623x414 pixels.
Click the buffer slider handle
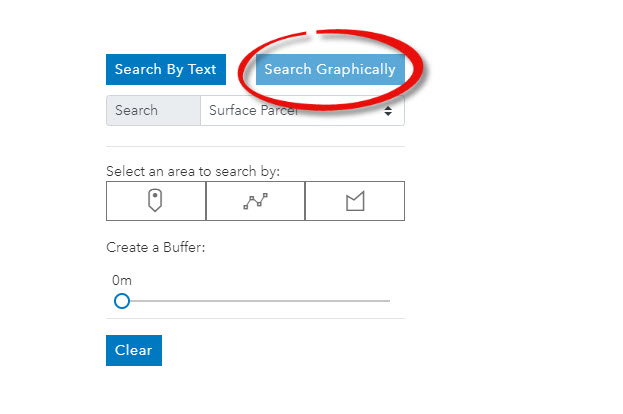122,301
